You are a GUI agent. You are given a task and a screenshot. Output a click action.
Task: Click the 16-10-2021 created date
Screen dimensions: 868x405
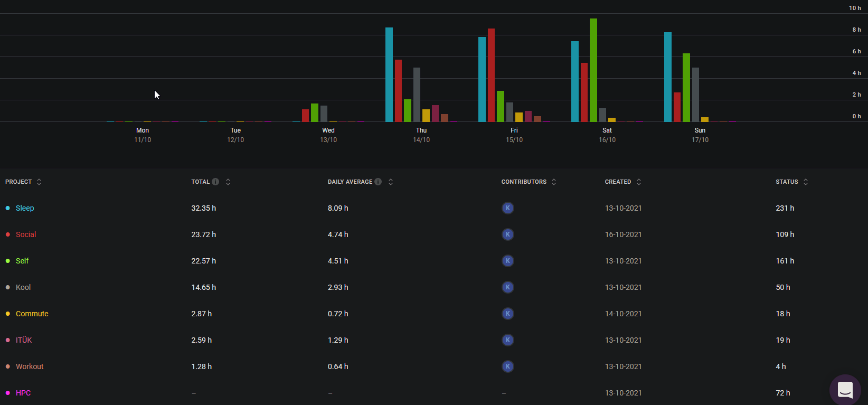pos(624,234)
